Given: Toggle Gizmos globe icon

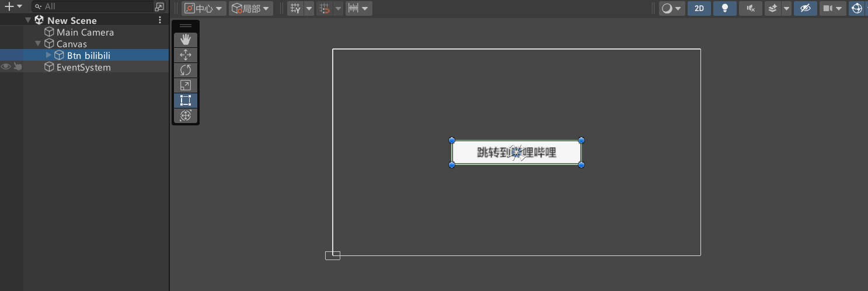Looking at the screenshot, I should [857, 8].
